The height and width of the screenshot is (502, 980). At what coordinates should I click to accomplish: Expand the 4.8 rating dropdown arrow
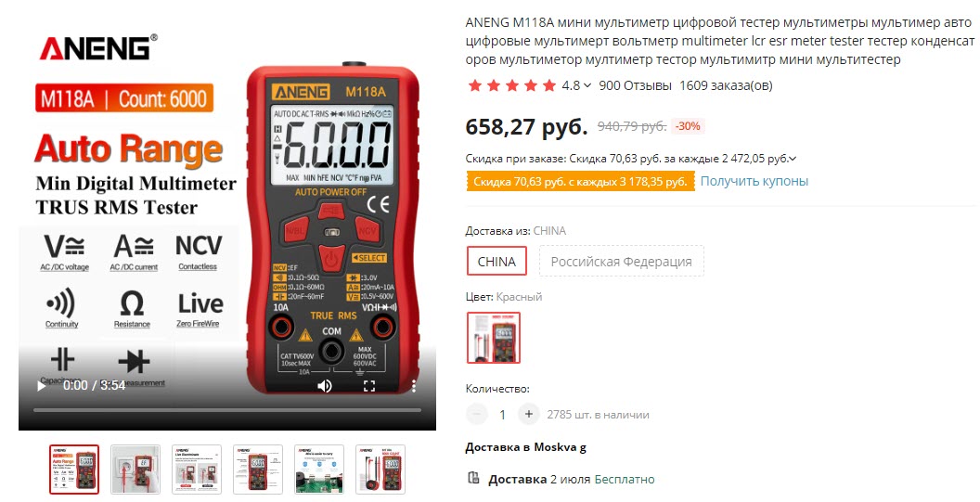[x=587, y=85]
